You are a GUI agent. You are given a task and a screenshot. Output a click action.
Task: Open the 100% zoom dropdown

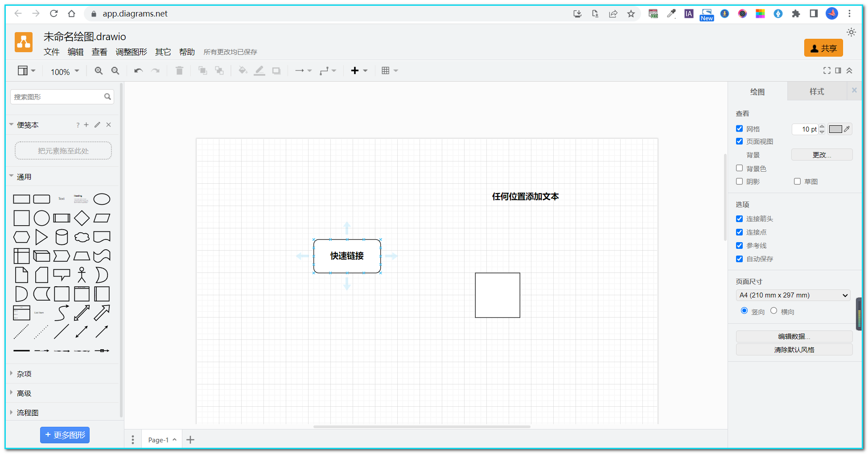(65, 71)
